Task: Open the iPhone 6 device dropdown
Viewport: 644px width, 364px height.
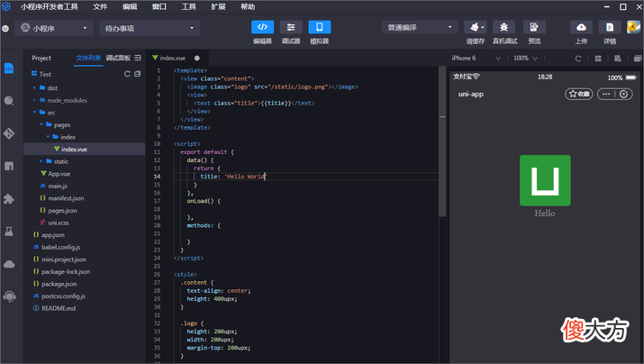Action: point(476,59)
